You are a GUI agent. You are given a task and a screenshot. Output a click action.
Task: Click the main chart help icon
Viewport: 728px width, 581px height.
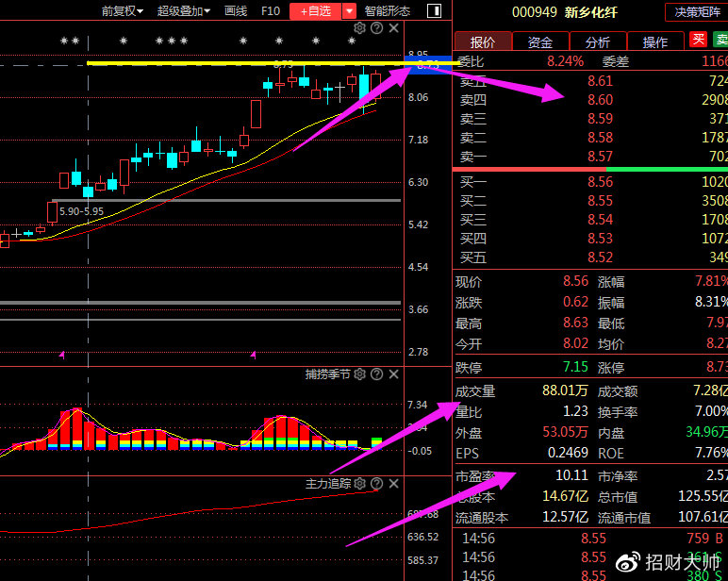tap(376, 28)
